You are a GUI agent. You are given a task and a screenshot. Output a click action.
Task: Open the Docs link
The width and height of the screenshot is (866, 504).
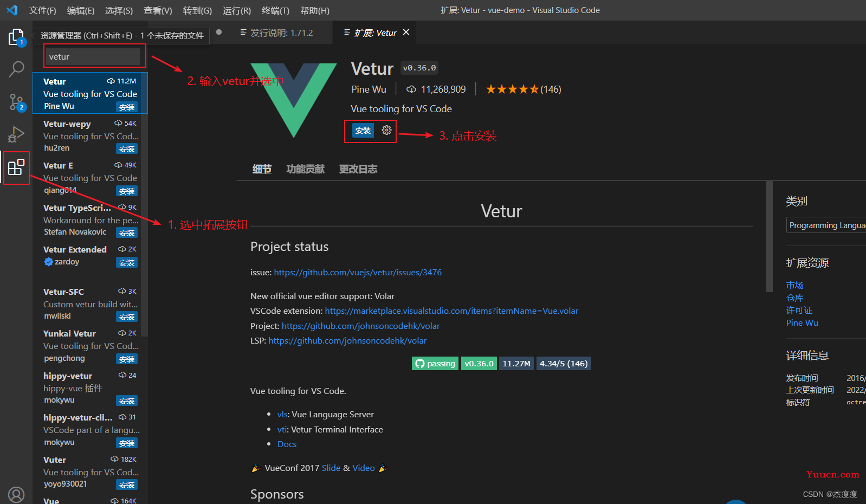pos(287,444)
